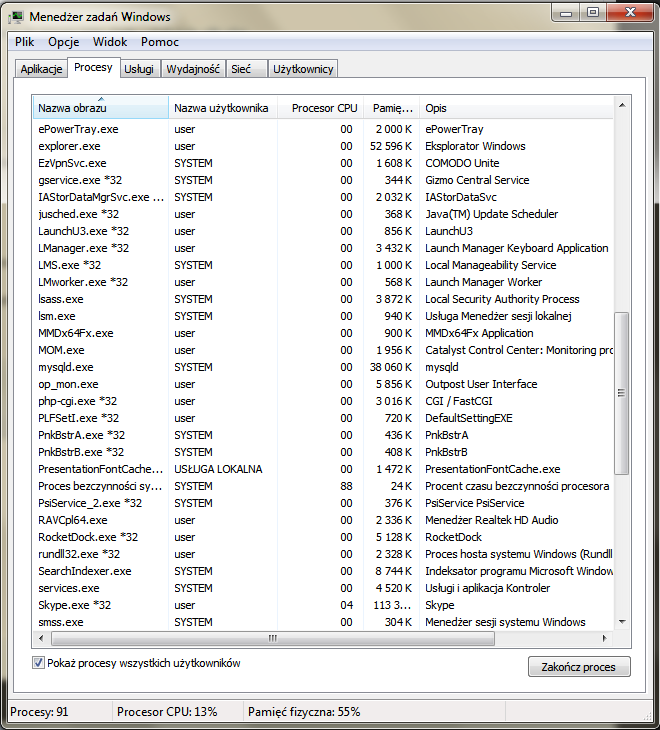Select the PnkBstrA.exe *32 row
Image resolution: width=660 pixels, height=730 pixels.
(323, 435)
